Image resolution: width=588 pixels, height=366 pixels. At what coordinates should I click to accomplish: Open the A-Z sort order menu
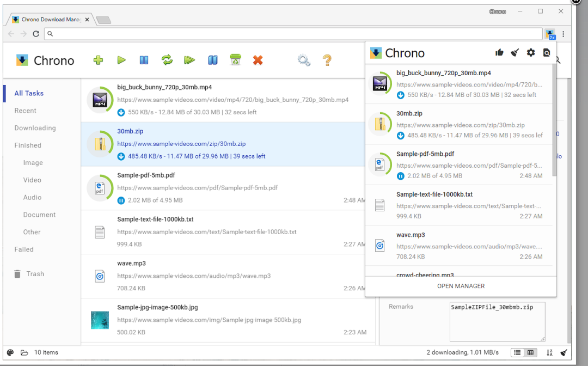[x=549, y=352]
